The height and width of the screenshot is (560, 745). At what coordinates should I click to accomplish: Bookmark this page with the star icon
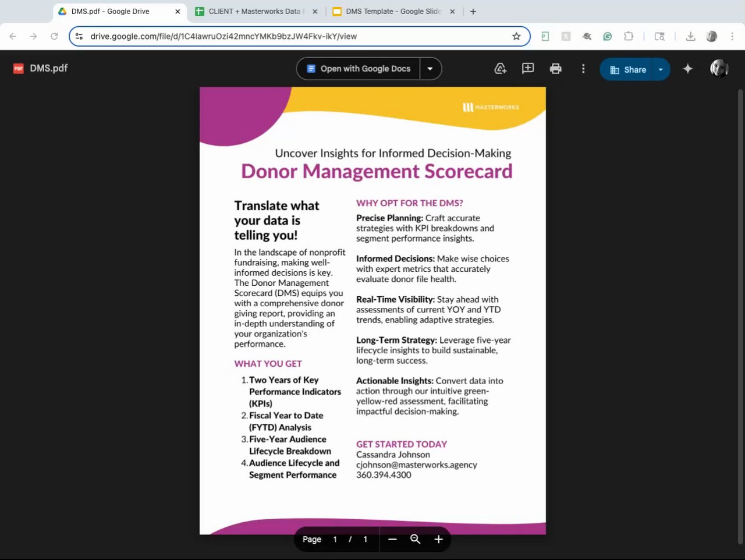[516, 36]
